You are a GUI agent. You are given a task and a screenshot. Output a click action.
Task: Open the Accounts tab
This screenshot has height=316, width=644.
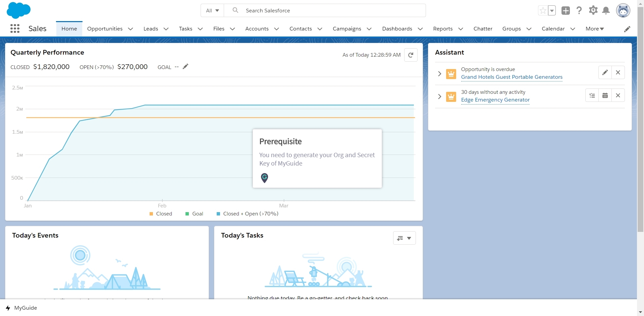pyautogui.click(x=257, y=29)
